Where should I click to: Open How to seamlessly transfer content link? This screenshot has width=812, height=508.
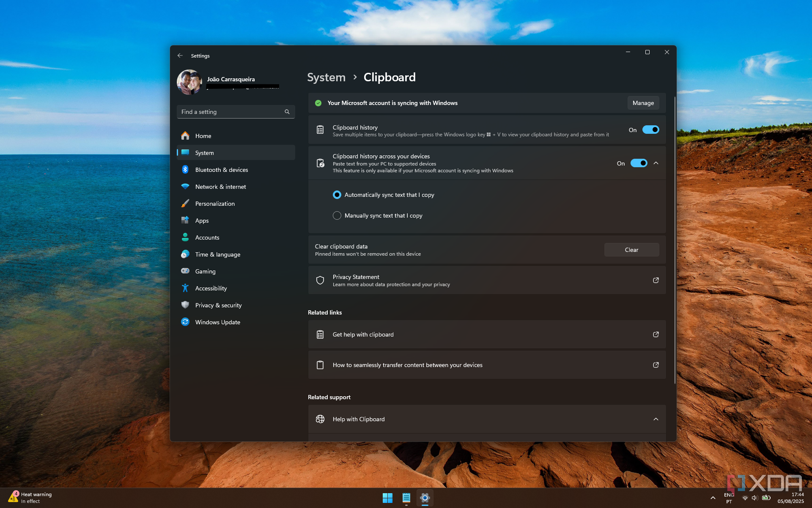click(x=487, y=365)
